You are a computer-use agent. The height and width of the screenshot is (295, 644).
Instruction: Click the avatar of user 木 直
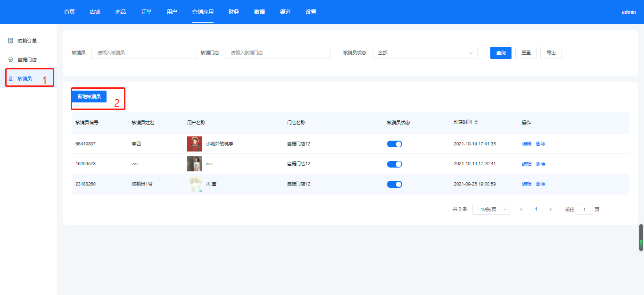[x=194, y=184]
